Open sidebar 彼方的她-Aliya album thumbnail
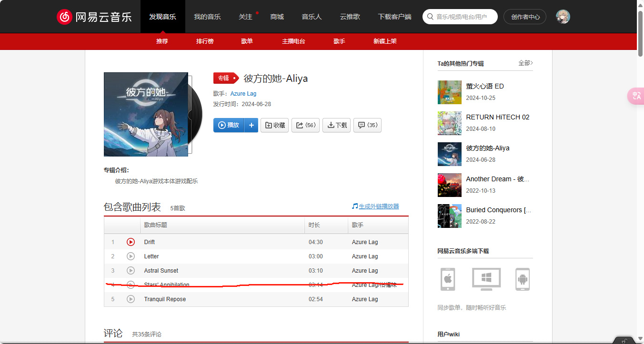 (x=450, y=154)
